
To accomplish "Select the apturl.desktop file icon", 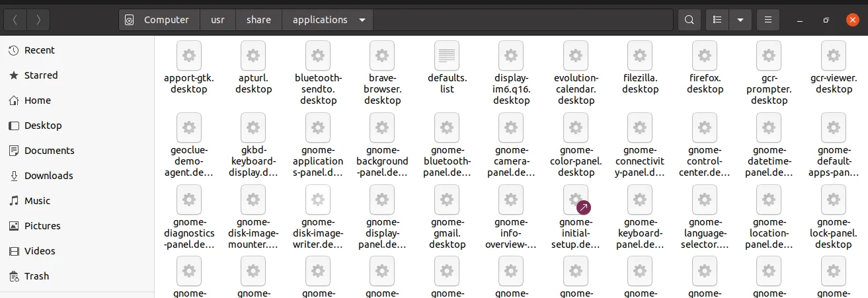I will pos(253,54).
